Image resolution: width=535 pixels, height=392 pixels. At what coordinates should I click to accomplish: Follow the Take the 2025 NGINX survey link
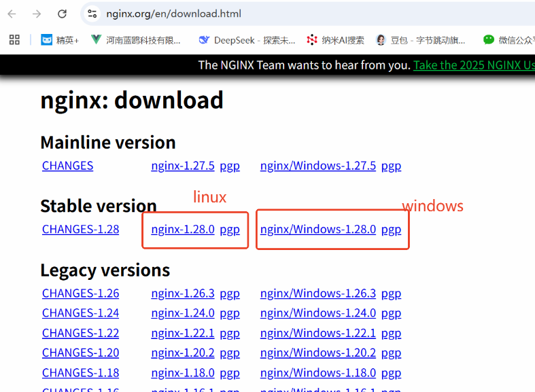(x=474, y=65)
